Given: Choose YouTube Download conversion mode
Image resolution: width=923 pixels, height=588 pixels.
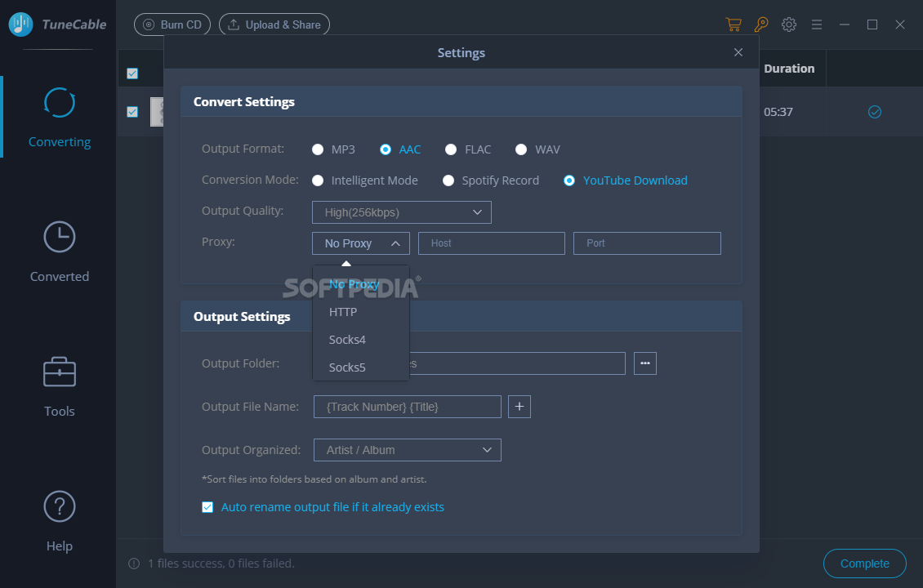Looking at the screenshot, I should [569, 180].
